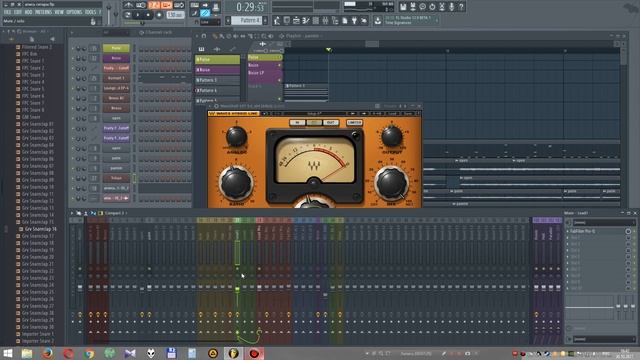Open the OPTIONS menu
This screenshot has height=360, width=640.
click(74, 13)
